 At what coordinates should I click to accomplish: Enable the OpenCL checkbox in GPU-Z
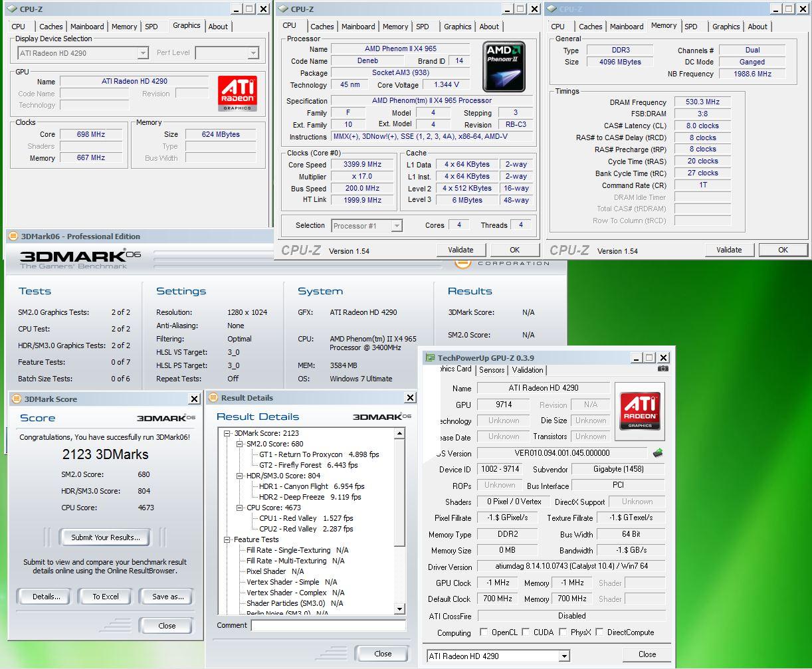pos(483,632)
